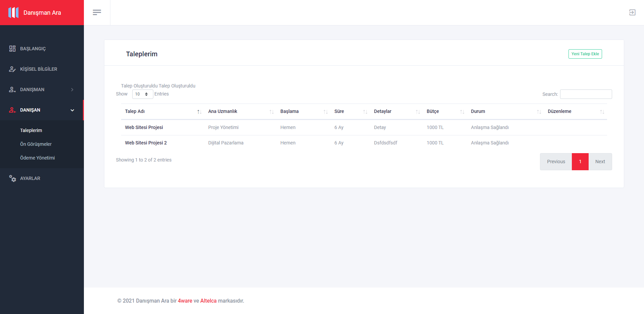This screenshot has height=314, width=644.
Task: Open the entries-per-page dropdown
Action: tap(142, 94)
